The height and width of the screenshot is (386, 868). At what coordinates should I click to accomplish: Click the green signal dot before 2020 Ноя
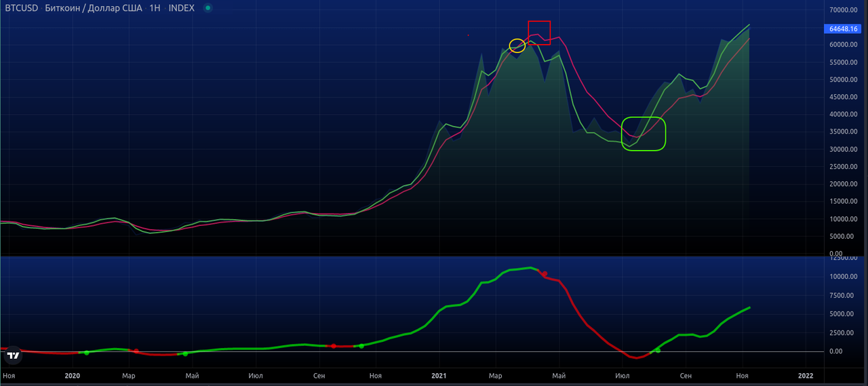pyautogui.click(x=361, y=346)
